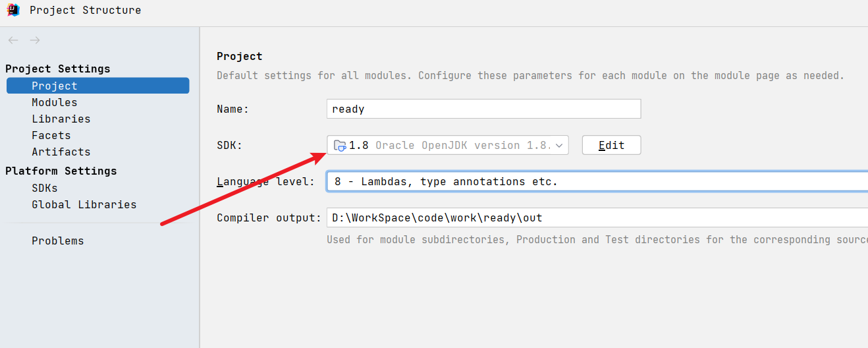Go forward with the right arrow
The height and width of the screenshot is (348, 868).
(x=35, y=41)
